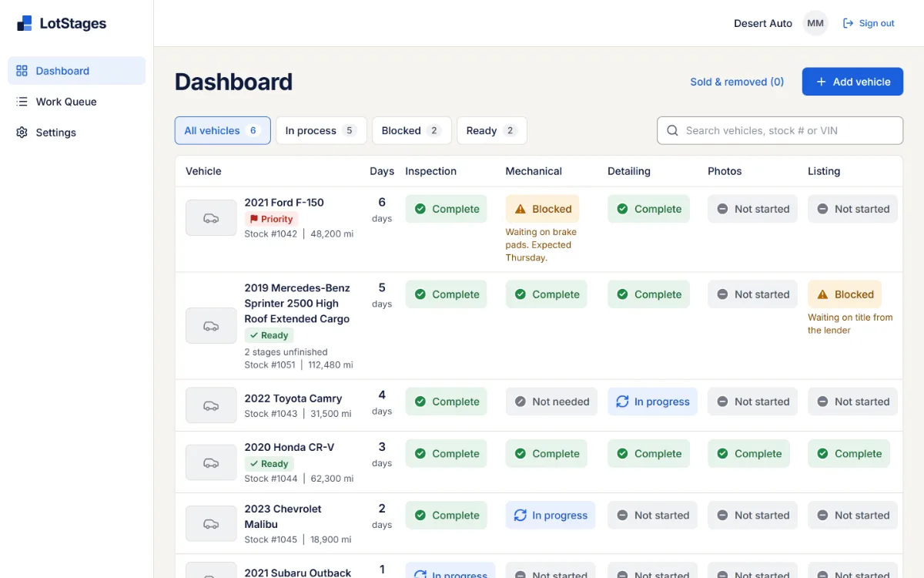Click the Work Queue list icon
The image size is (924, 578).
tap(22, 102)
